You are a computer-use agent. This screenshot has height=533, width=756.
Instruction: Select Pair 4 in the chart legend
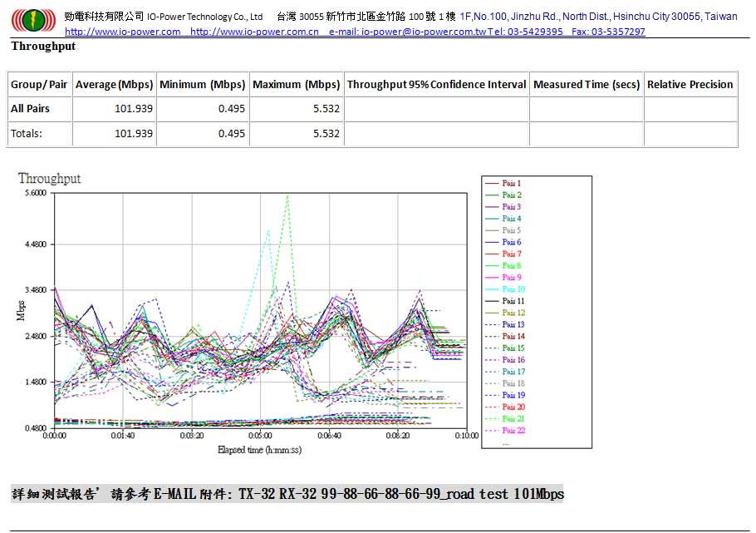pos(512,219)
